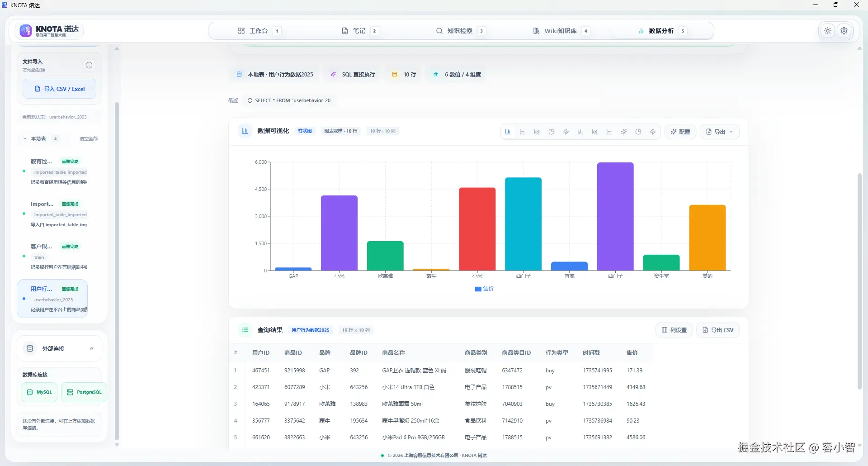
Task: Select the 用户行... userbehavior_2025 table item
Action: [52, 299]
